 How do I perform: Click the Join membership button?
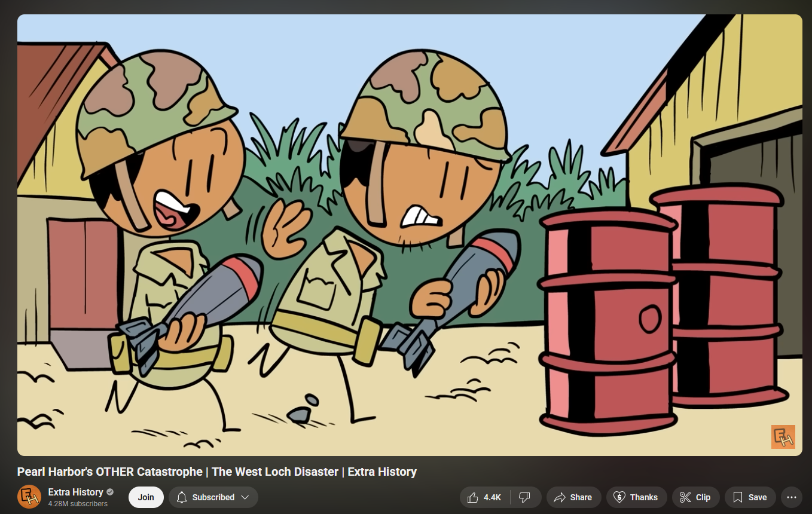[x=146, y=497]
